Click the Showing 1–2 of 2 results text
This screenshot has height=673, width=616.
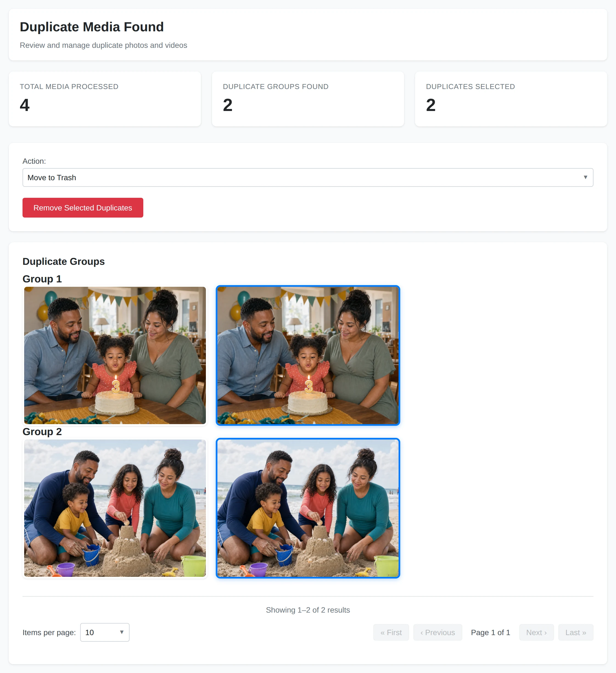pos(308,610)
